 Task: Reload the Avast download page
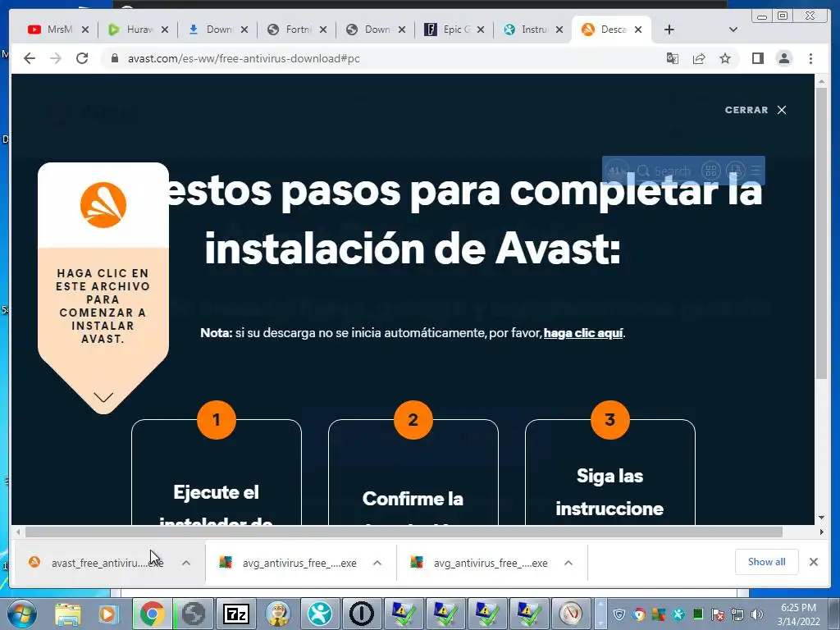(x=82, y=58)
